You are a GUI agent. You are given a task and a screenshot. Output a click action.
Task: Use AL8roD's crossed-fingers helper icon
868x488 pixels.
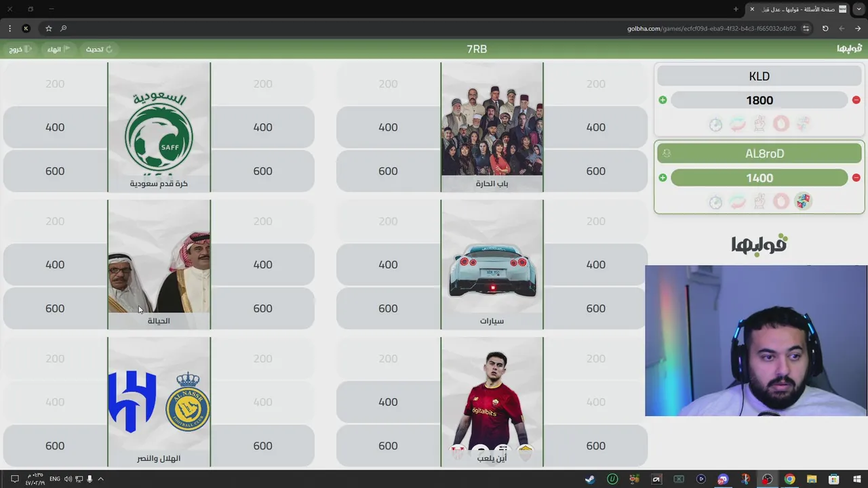click(x=759, y=201)
